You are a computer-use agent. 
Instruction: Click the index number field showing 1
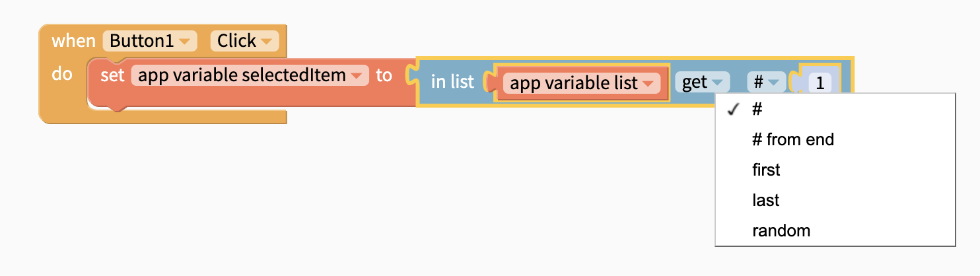click(820, 83)
